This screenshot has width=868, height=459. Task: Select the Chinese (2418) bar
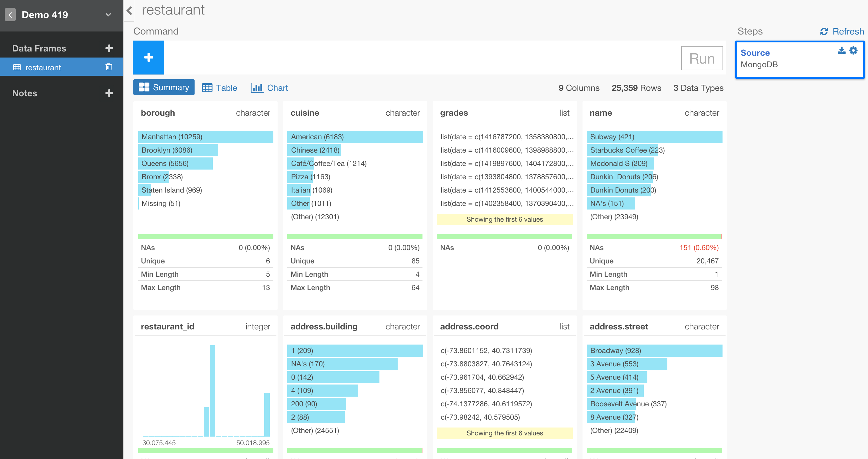tap(314, 150)
